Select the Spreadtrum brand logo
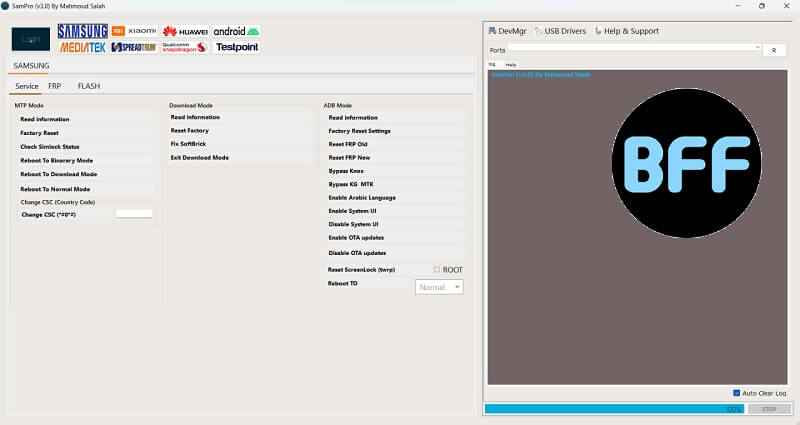Viewport: 800px width, 425px height. 134,47
